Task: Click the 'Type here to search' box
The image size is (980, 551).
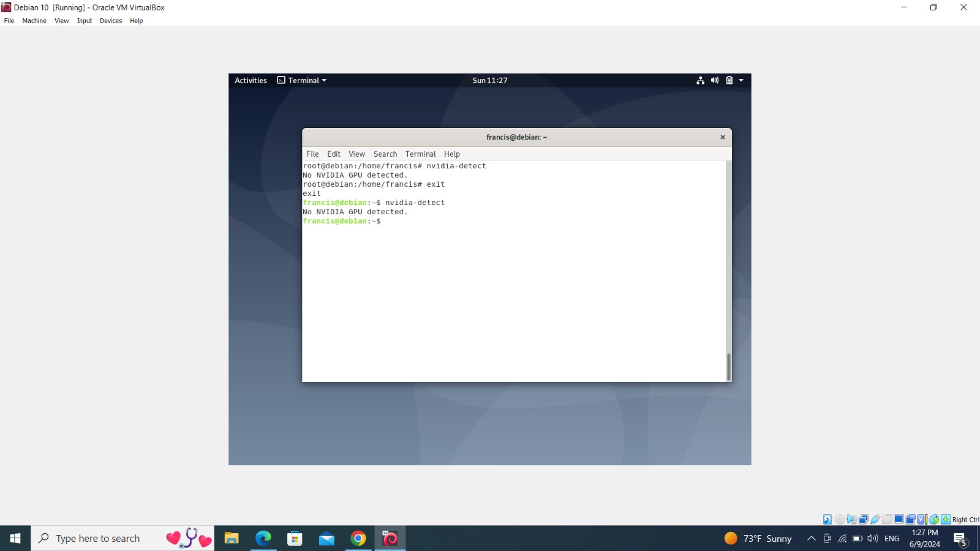Action: pyautogui.click(x=123, y=538)
